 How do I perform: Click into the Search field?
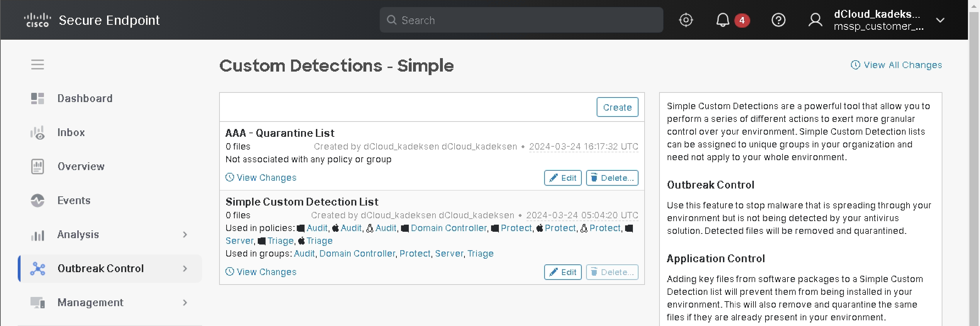pyautogui.click(x=521, y=20)
